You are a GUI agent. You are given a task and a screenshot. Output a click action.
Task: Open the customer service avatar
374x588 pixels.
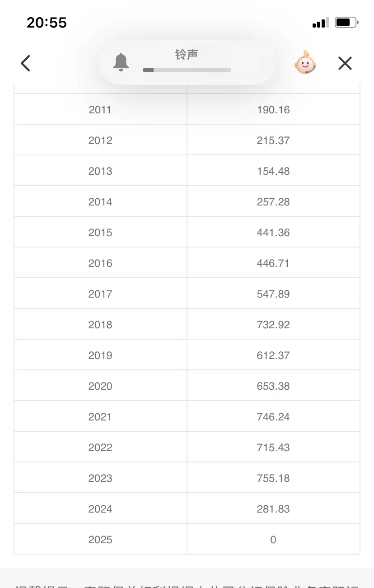(x=305, y=63)
